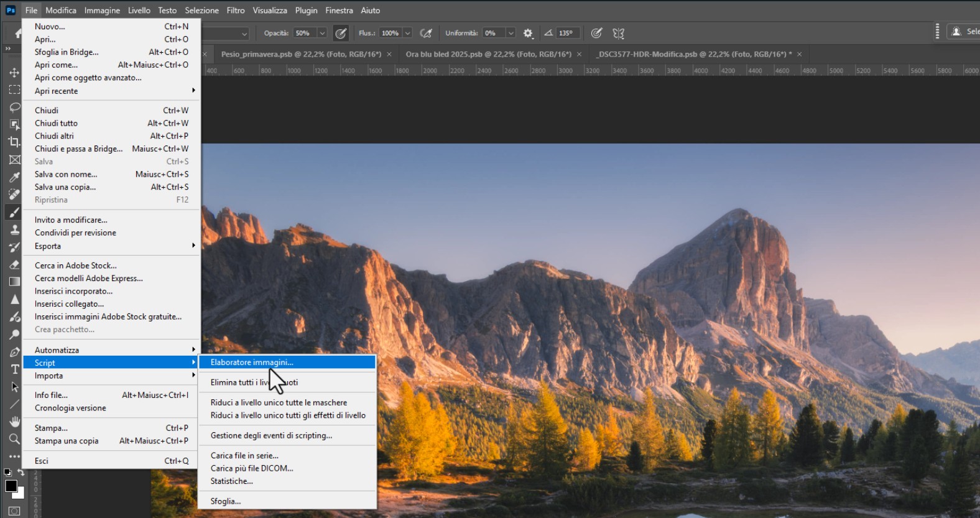Click Elaboratore immagini in Script submenu
The image size is (980, 518).
(252, 363)
